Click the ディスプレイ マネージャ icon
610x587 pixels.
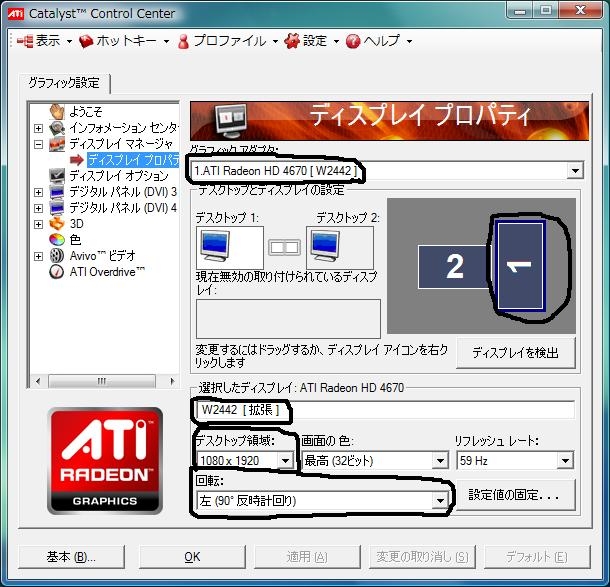pyautogui.click(x=57, y=144)
